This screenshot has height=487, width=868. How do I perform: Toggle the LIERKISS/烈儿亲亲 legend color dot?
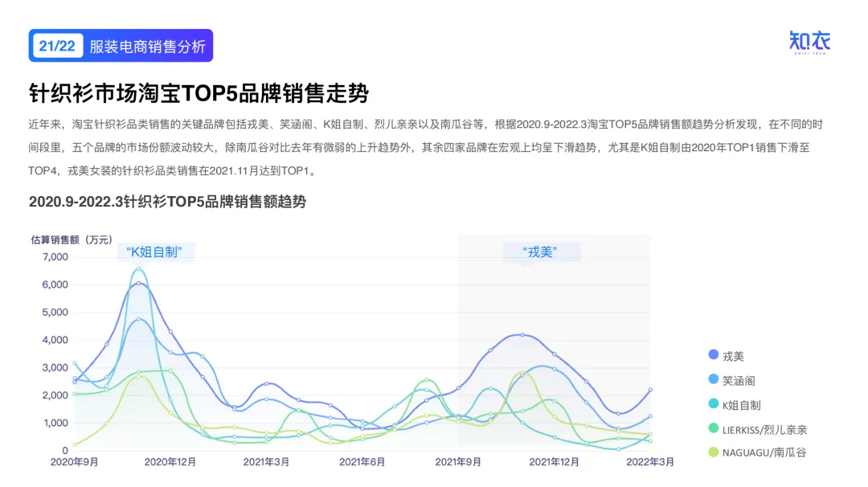click(x=714, y=428)
